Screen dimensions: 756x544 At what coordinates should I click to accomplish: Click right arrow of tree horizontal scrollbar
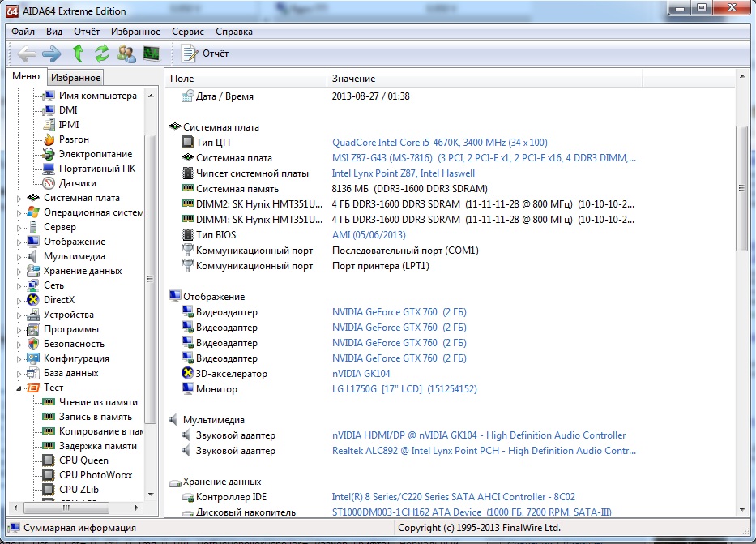pos(136,508)
